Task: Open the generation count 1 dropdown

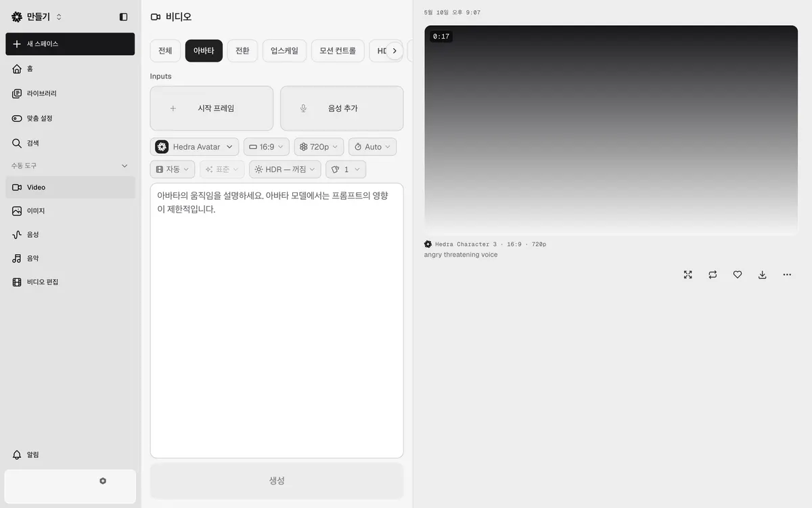Action: pyautogui.click(x=346, y=169)
